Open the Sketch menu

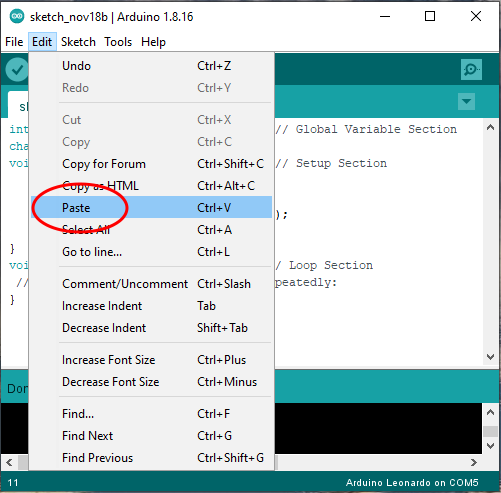(78, 42)
